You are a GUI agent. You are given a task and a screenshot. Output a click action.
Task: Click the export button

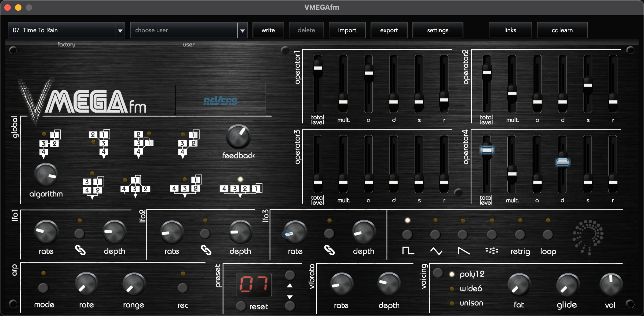click(389, 30)
